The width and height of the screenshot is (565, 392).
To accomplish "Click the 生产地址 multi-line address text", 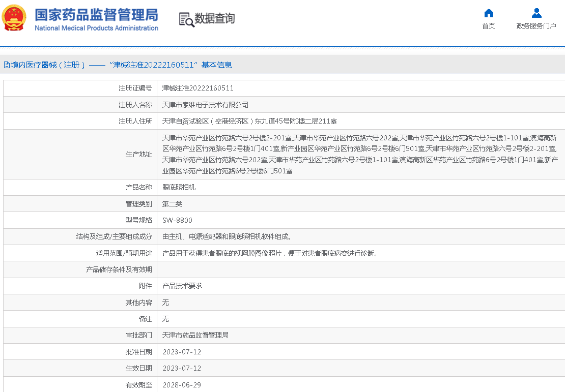I will [x=359, y=154].
